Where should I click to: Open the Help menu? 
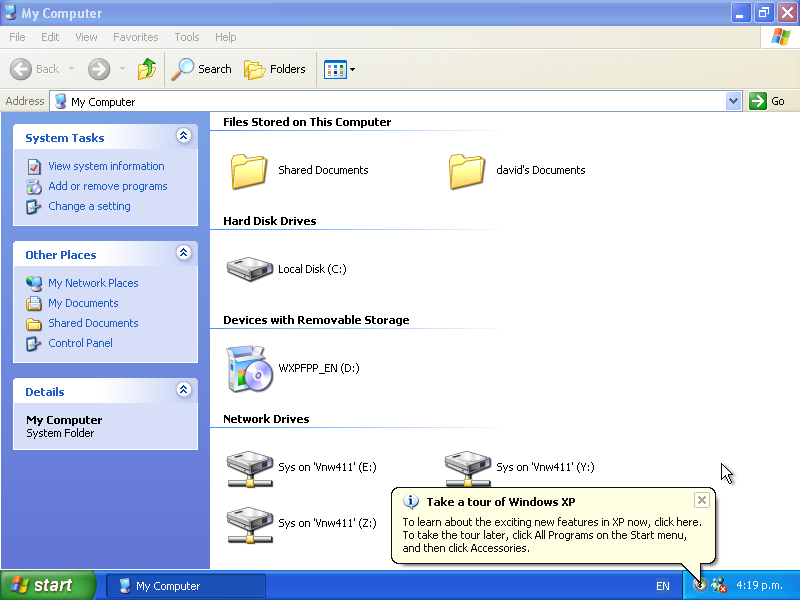226,37
